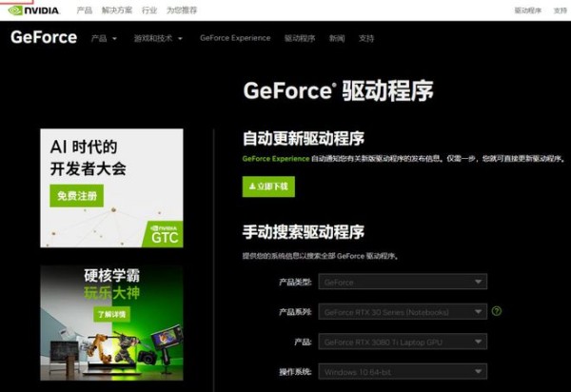
Task: Open GeForce Experience nav item
Action: pos(235,39)
